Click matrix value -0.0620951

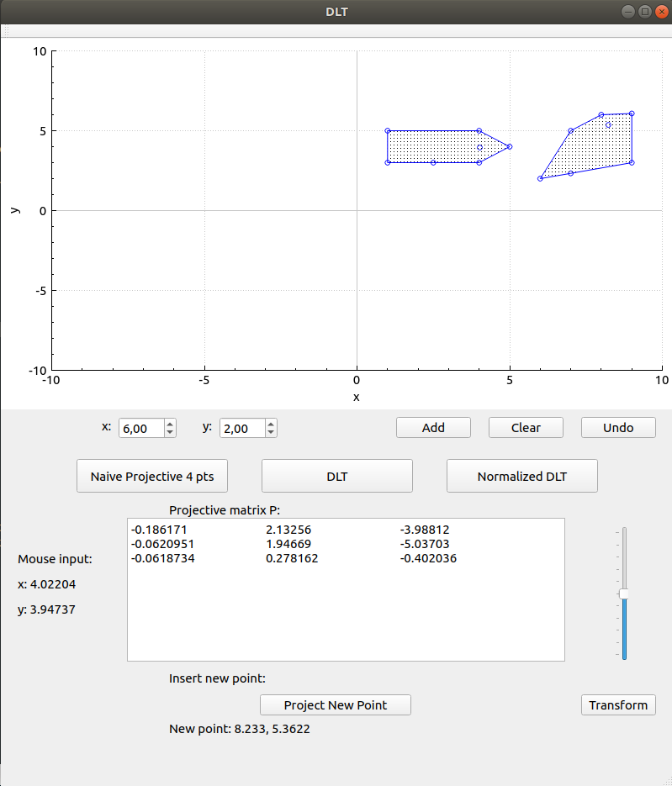(162, 544)
